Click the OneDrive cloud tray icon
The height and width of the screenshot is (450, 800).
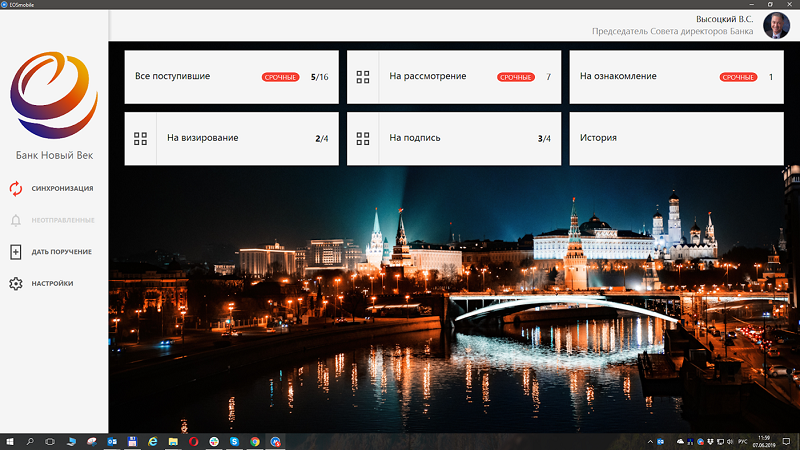(680, 442)
